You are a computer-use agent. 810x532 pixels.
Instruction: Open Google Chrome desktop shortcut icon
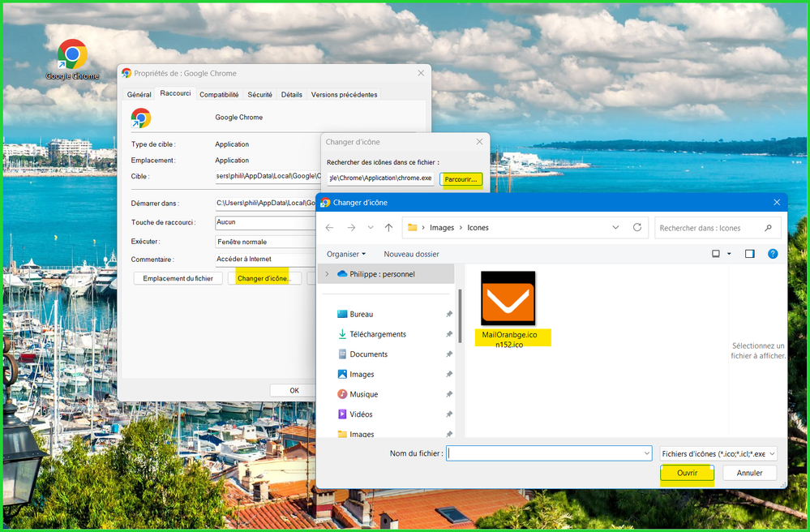click(x=72, y=56)
